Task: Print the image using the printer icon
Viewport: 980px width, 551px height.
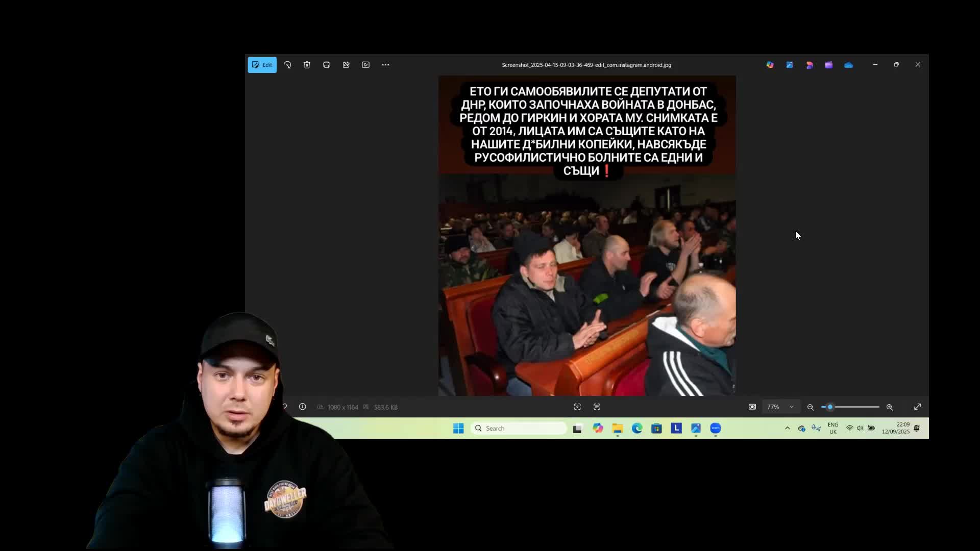Action: [327, 65]
